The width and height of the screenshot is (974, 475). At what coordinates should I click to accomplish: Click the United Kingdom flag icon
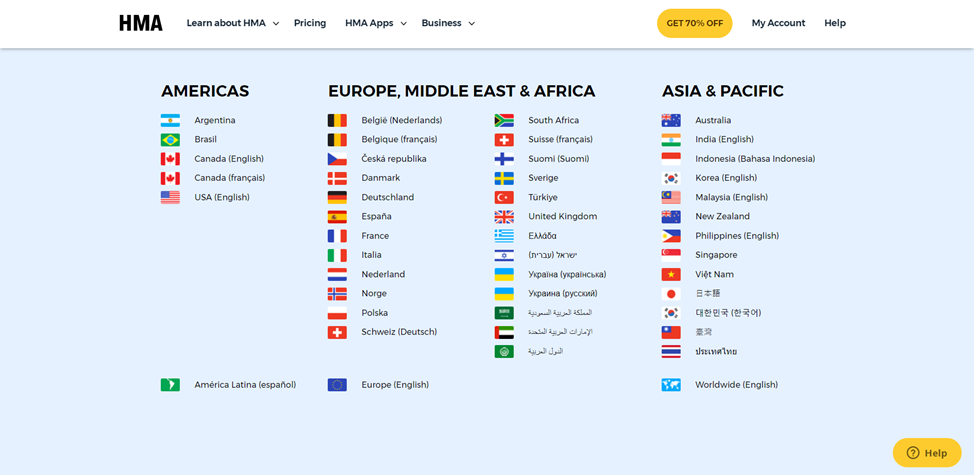click(x=504, y=217)
